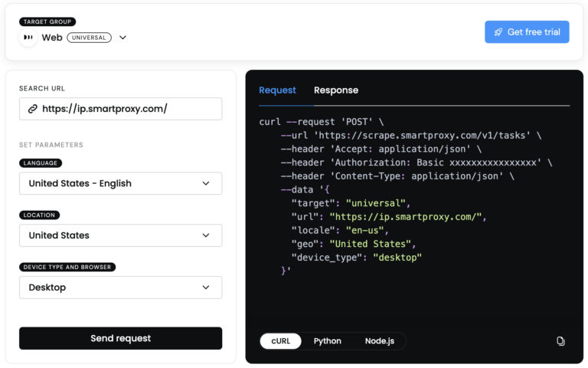Click the Web target group logo icon
Screen dimensions: 588x368
(x=28, y=38)
